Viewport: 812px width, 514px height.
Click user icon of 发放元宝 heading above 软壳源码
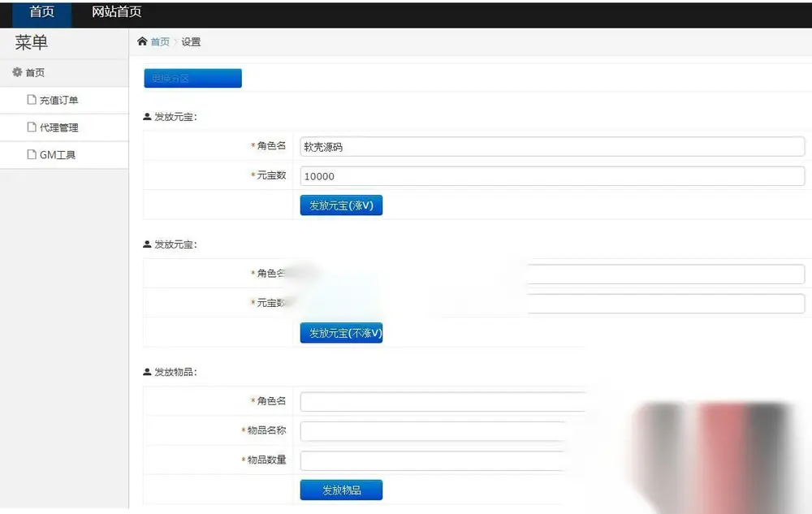click(147, 116)
